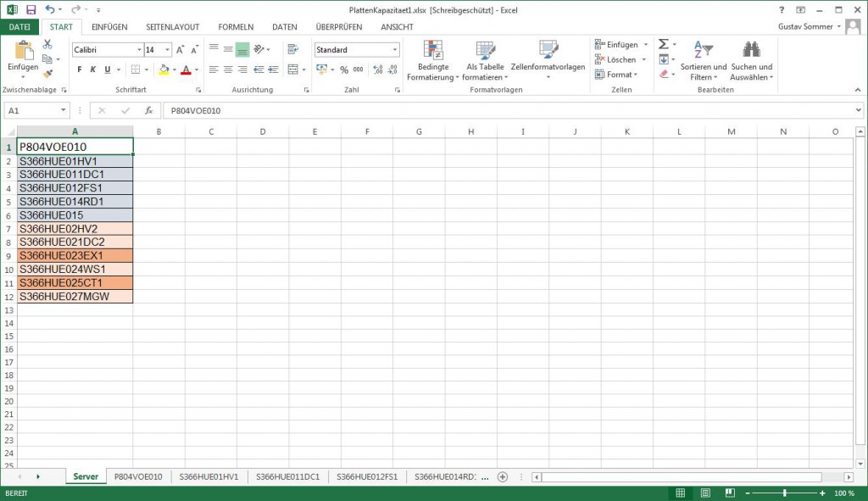Click the Cut scissors icon

pyautogui.click(x=47, y=44)
